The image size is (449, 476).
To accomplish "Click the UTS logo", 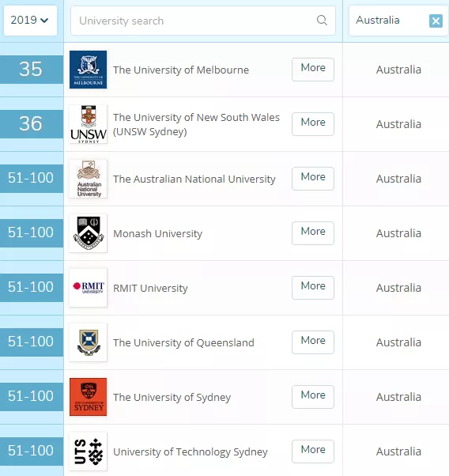I will coord(88,451).
